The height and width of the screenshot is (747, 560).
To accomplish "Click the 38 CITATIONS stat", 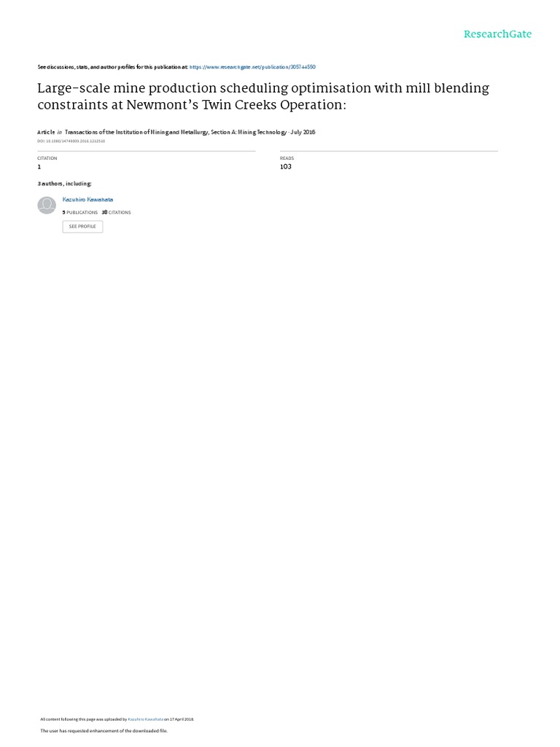I will (x=116, y=212).
